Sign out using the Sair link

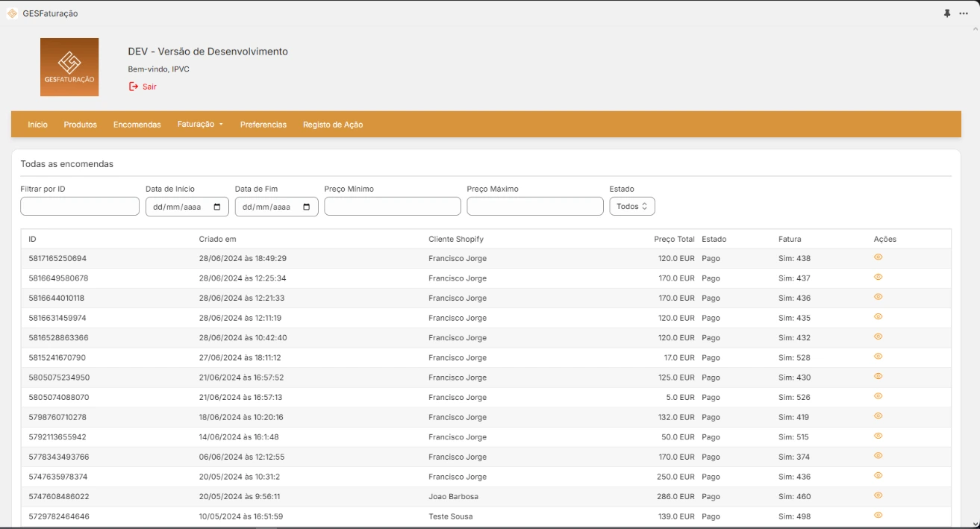coord(143,87)
